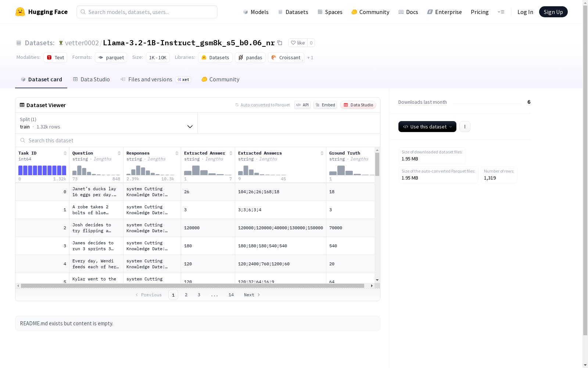This screenshot has width=588, height=368.
Task: Click the three-dot more options icon
Action: click(x=465, y=127)
